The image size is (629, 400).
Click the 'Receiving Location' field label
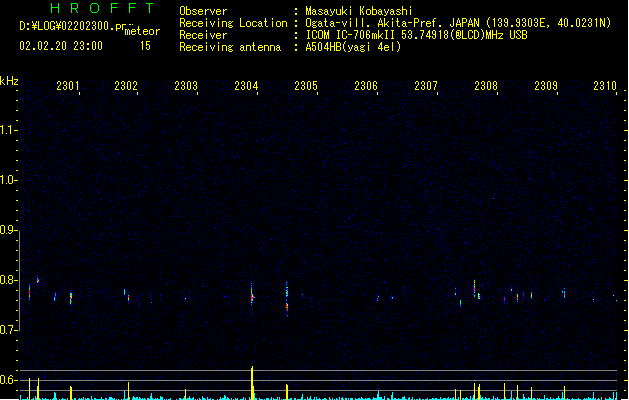233,23
